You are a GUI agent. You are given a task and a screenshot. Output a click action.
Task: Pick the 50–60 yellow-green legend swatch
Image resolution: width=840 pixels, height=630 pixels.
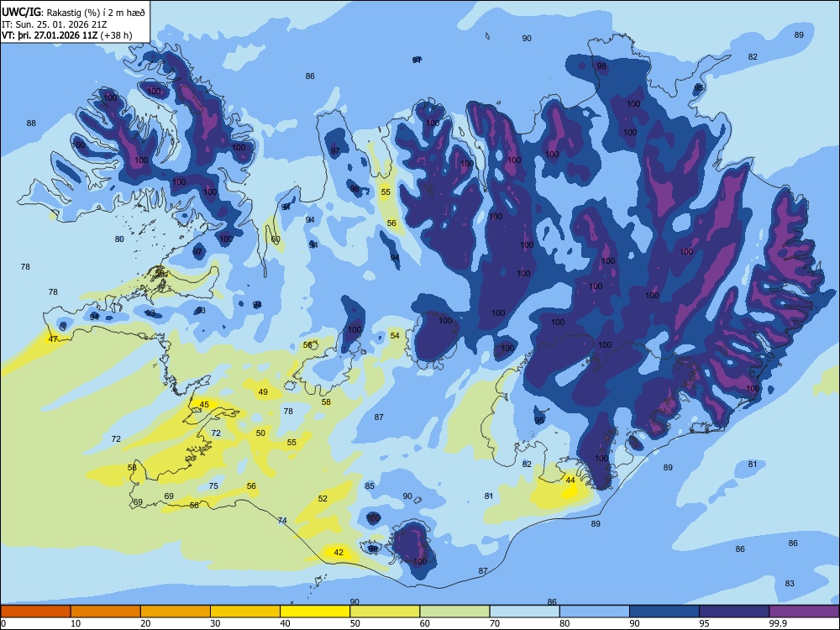[385, 612]
